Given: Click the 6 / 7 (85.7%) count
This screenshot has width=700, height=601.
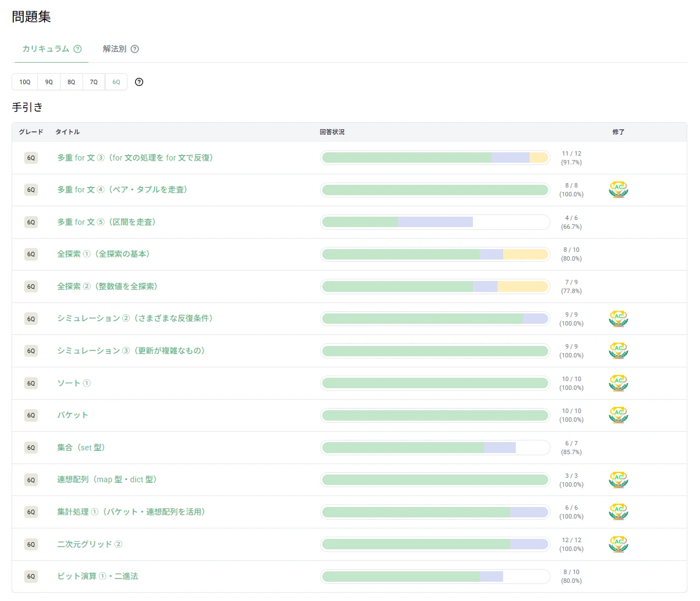Looking at the screenshot, I should [x=571, y=448].
